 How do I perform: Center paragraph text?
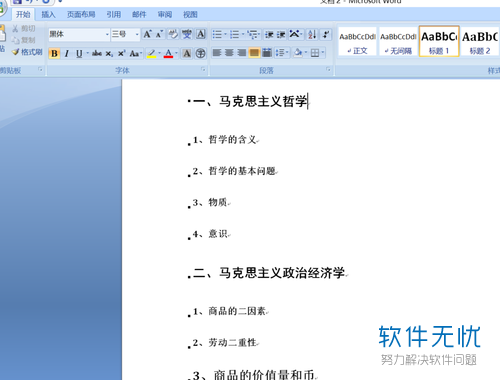229,53
